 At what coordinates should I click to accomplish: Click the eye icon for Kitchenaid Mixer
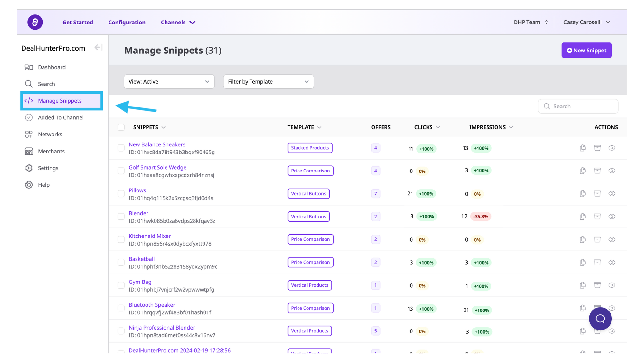(612, 239)
